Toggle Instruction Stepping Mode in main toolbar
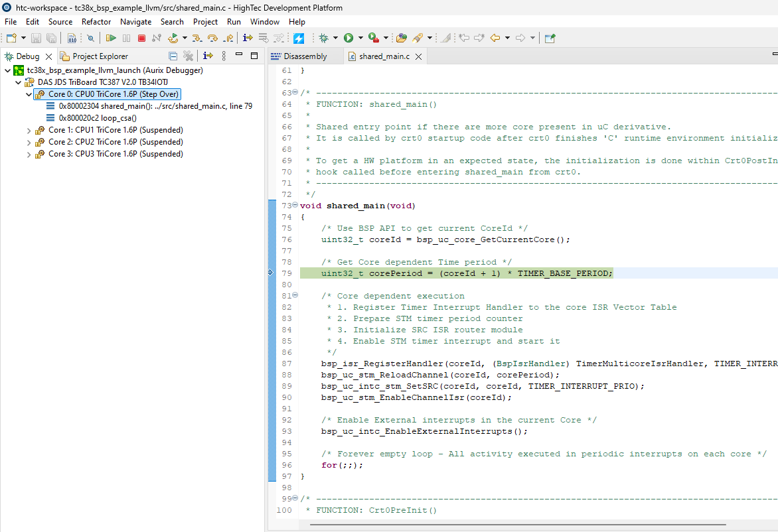The height and width of the screenshot is (532, 778). coord(248,38)
